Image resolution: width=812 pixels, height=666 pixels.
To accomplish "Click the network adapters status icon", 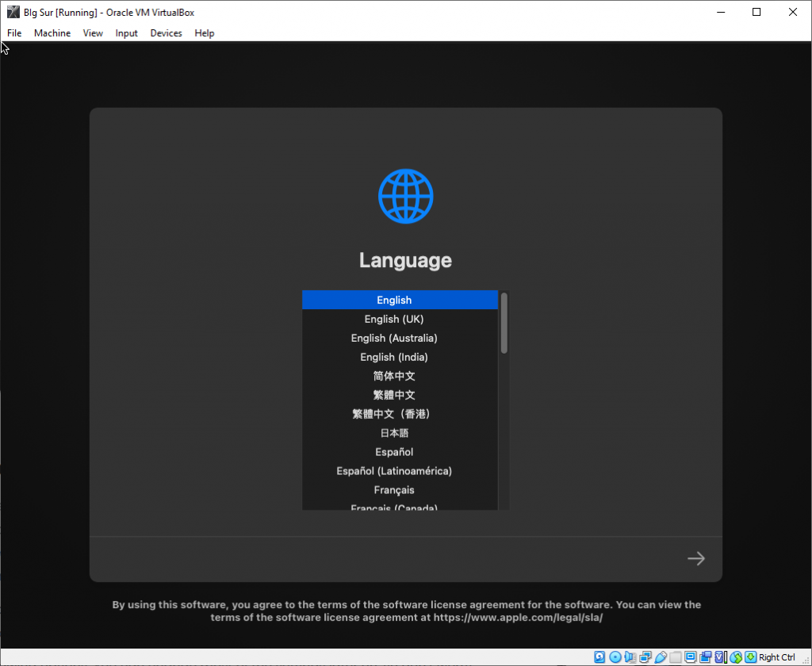I will tap(645, 656).
